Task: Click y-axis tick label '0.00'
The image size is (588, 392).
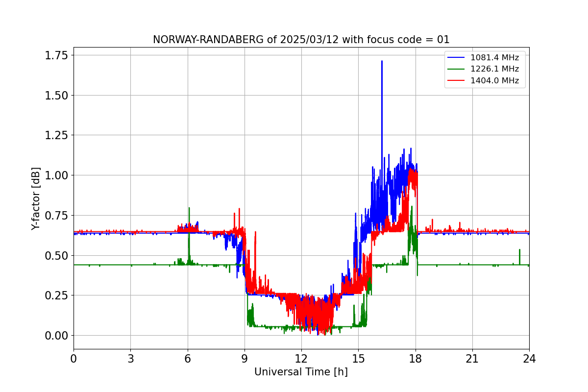Action: (56, 336)
